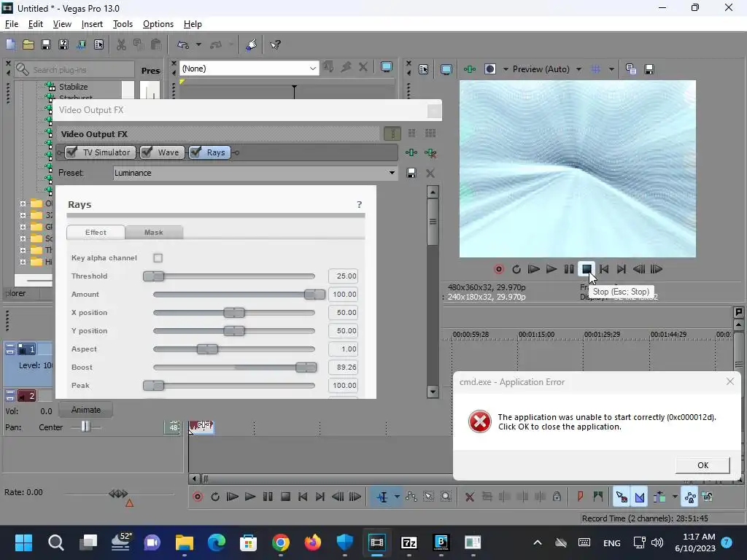Viewport: 747px width, 560px height.
Task: Click the Video Preview monitor icon in trimmer
Action: click(x=387, y=68)
